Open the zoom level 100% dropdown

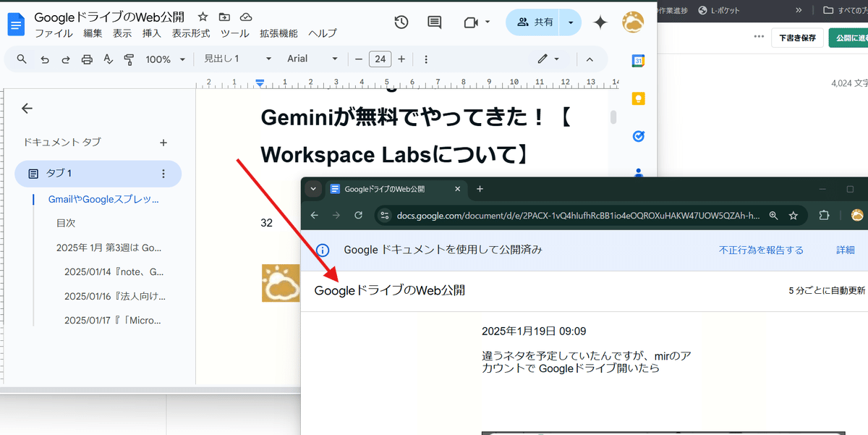166,59
